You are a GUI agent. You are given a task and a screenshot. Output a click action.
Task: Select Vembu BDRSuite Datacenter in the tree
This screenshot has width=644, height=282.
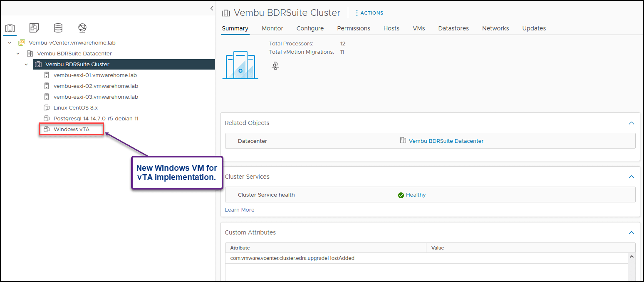coord(74,53)
